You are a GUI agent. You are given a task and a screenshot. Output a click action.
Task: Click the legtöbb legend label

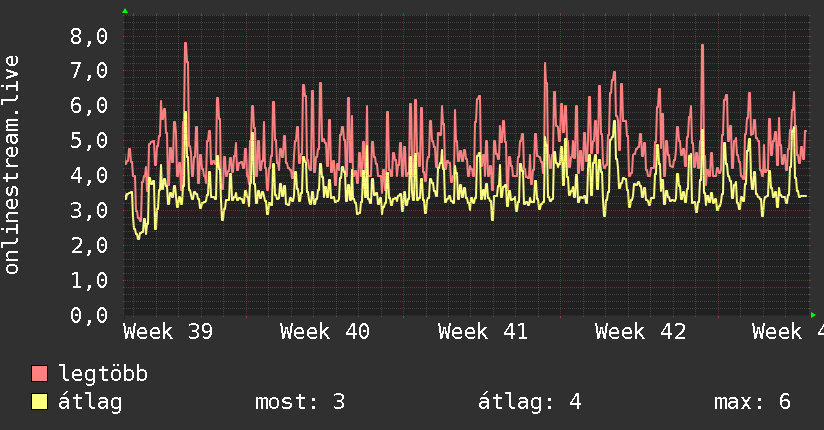103,374
